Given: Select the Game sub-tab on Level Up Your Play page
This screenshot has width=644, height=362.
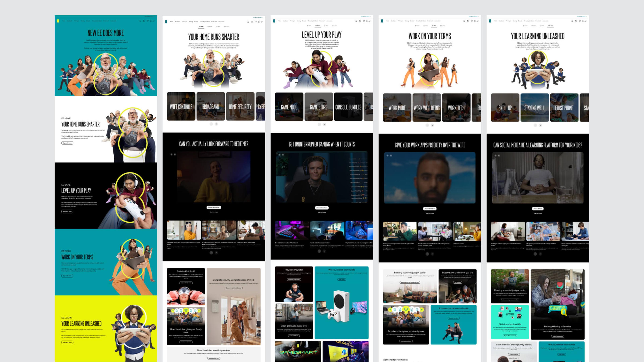Looking at the screenshot, I should pos(318,26).
